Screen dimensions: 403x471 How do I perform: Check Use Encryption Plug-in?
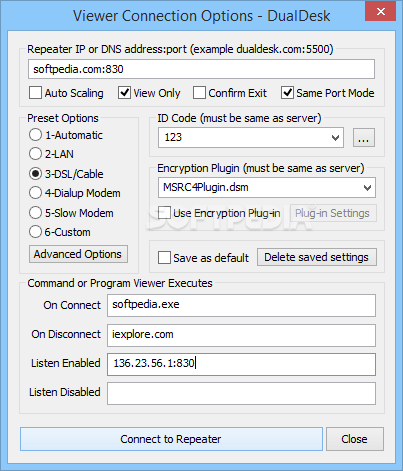164,213
